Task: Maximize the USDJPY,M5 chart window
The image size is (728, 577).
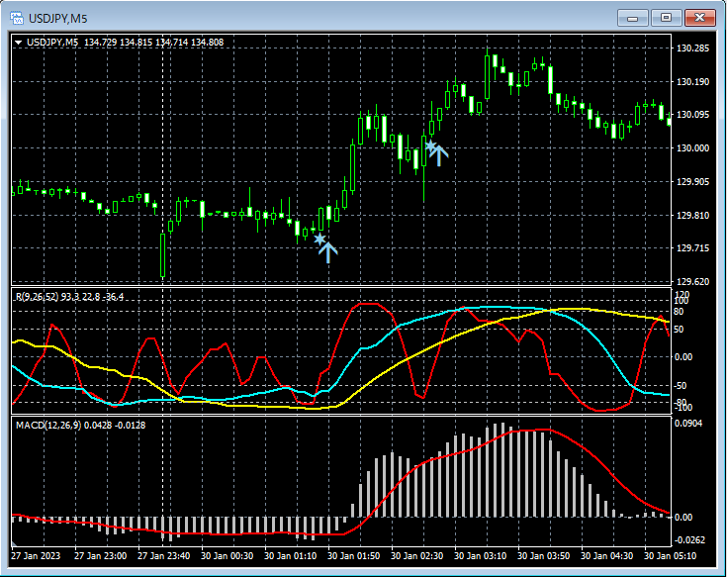Action: pyautogui.click(x=666, y=17)
